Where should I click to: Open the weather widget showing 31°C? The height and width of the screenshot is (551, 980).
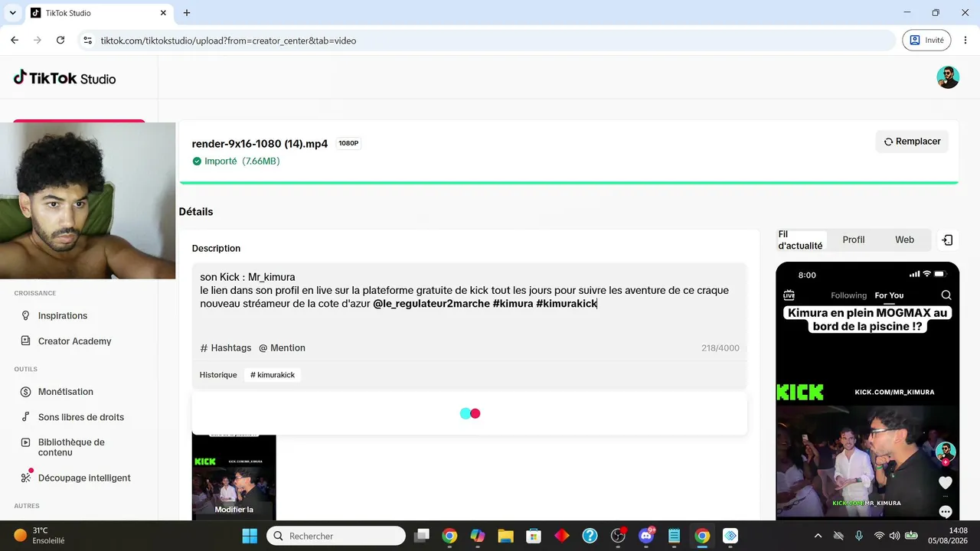(40, 536)
